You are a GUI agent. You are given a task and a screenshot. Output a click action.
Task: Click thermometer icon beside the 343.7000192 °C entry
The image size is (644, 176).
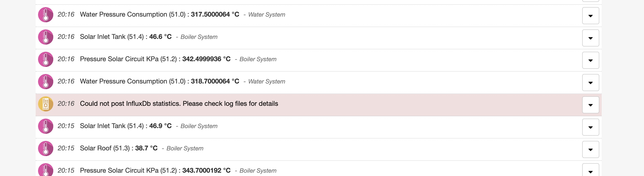[x=45, y=170]
